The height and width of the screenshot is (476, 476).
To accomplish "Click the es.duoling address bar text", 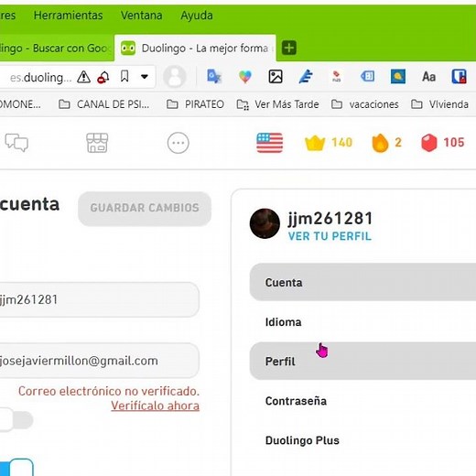I will pos(40,78).
